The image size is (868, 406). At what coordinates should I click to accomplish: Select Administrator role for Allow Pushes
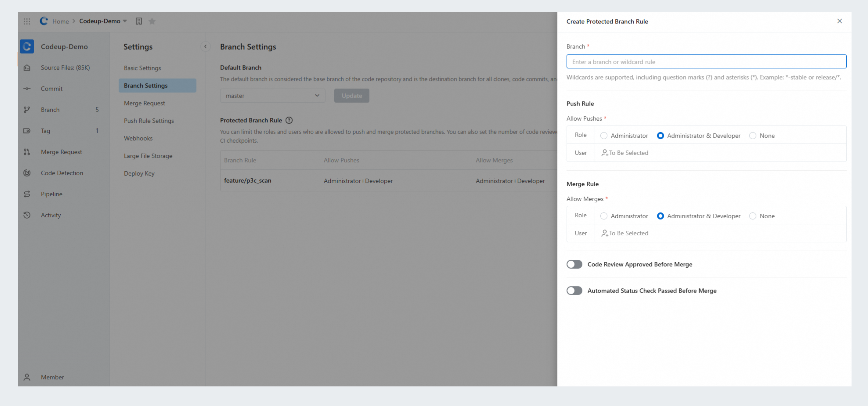tap(603, 136)
